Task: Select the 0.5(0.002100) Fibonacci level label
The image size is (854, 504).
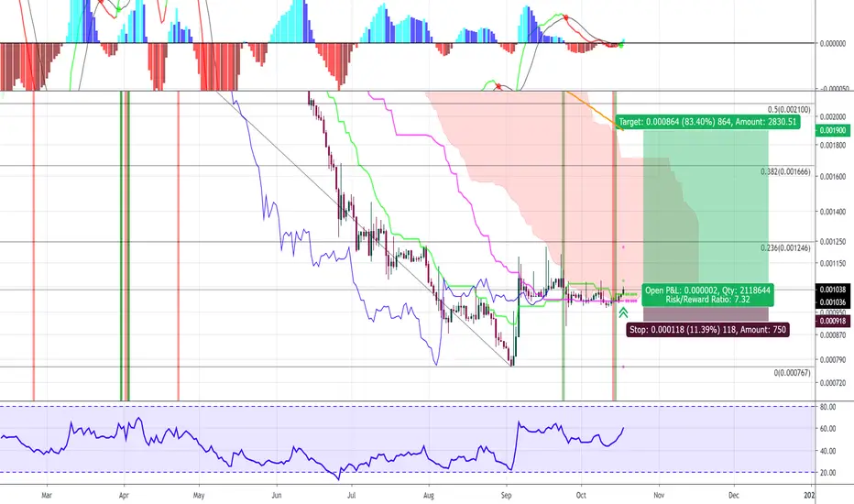Action: pos(789,110)
